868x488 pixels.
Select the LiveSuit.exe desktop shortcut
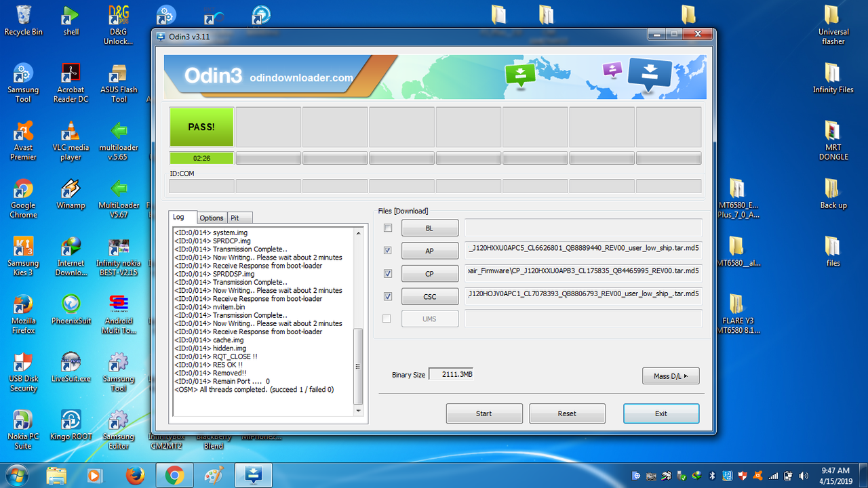pos(71,367)
